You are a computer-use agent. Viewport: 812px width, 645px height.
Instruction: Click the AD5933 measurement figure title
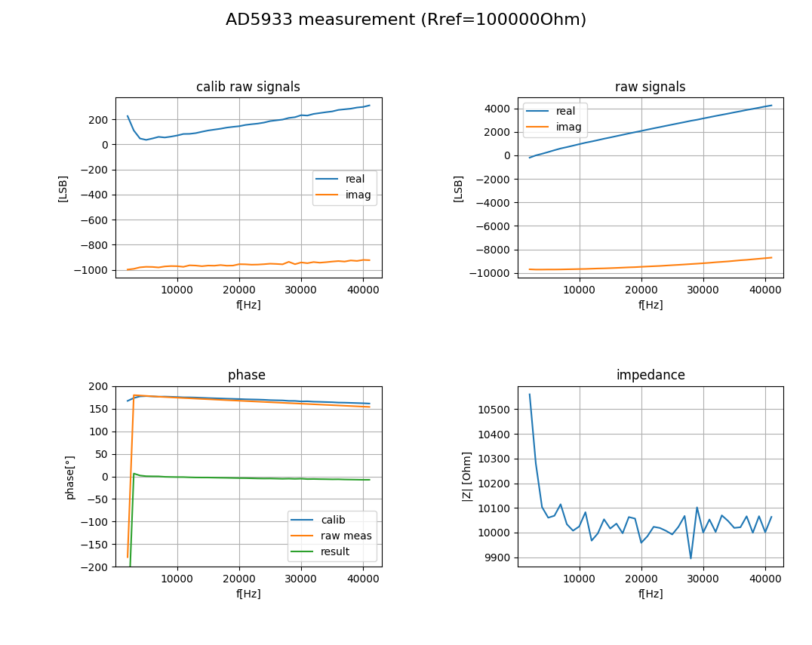(x=405, y=20)
